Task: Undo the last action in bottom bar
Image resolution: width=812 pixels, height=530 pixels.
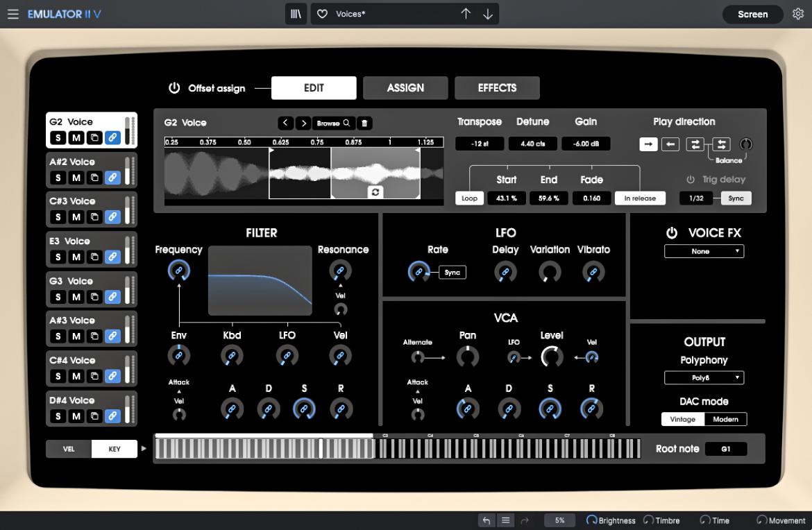Action: (x=487, y=521)
